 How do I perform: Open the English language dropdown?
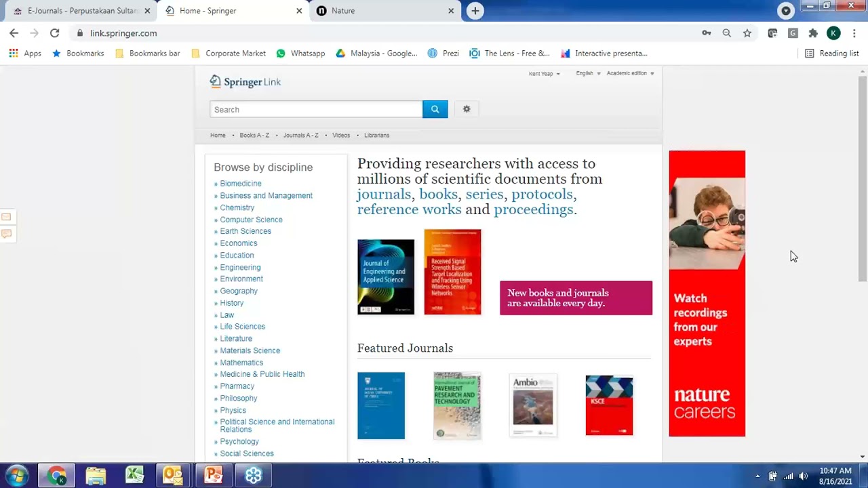click(x=588, y=73)
